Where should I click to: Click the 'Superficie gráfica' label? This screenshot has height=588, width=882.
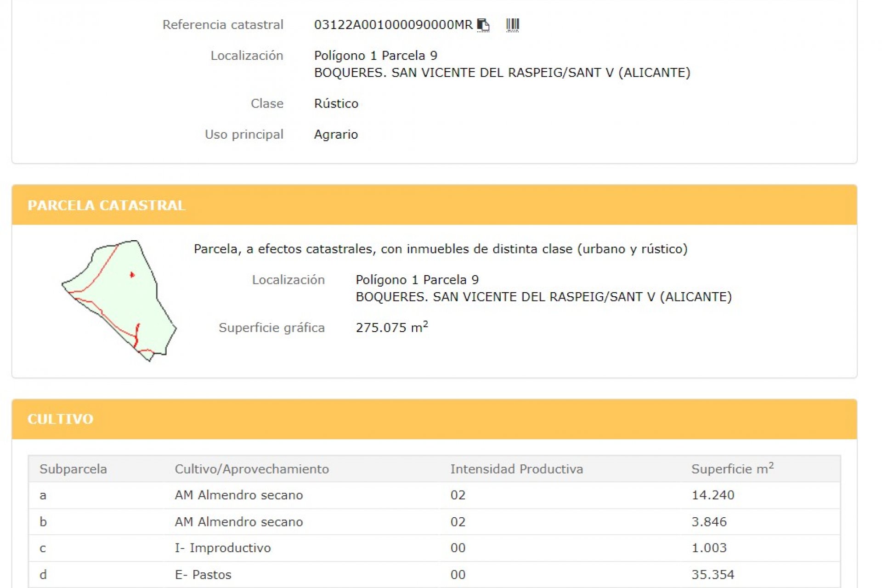[272, 328]
